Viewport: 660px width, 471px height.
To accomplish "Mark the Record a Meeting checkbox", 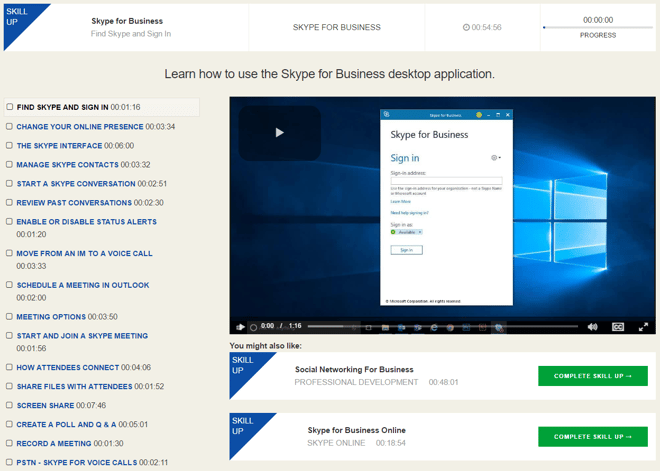I will pos(9,443).
